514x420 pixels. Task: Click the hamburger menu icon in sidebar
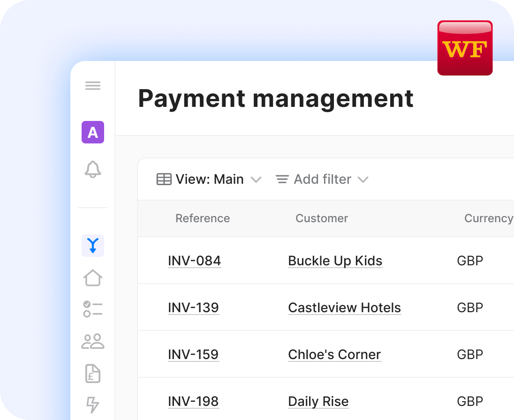click(x=93, y=86)
